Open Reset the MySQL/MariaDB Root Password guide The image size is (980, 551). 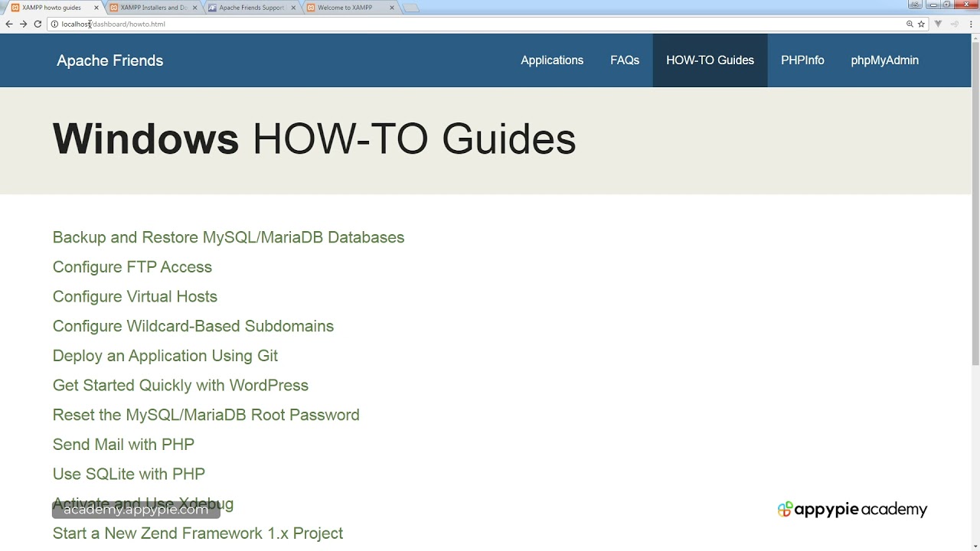[206, 415]
